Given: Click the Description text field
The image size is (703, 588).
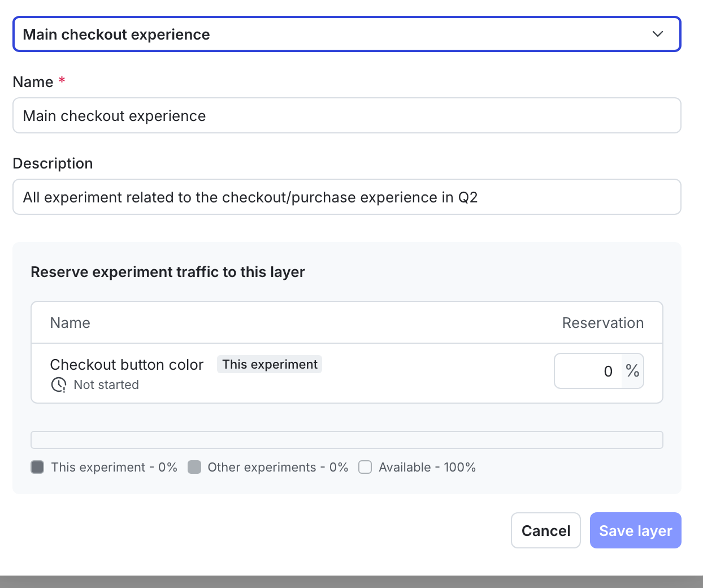Looking at the screenshot, I should (346, 197).
